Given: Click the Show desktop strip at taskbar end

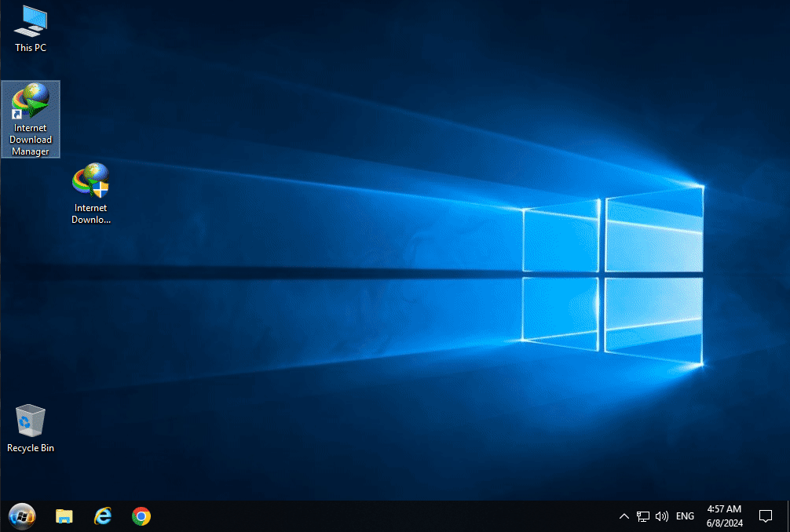Looking at the screenshot, I should [788, 516].
